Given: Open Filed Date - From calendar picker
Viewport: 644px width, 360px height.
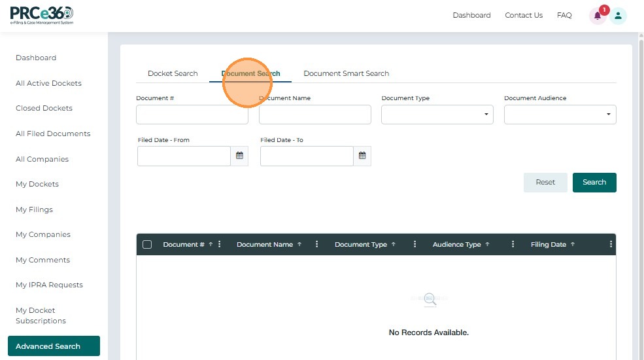Looking at the screenshot, I should [x=239, y=156].
